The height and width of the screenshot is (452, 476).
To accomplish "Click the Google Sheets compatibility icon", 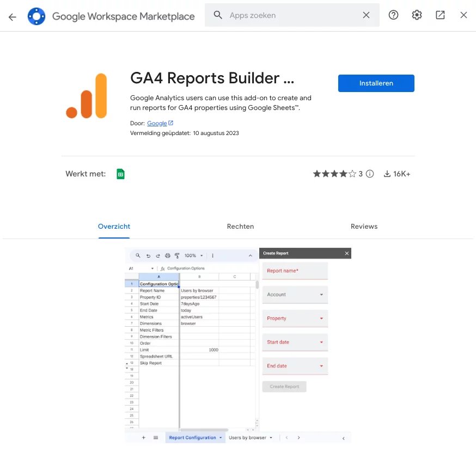I will pos(120,174).
